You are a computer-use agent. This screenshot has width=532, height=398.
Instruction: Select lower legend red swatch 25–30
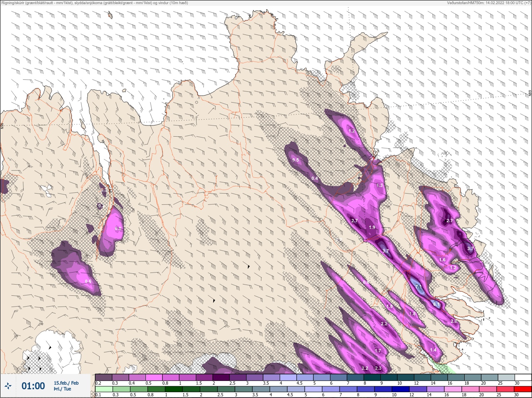[x=505, y=389]
